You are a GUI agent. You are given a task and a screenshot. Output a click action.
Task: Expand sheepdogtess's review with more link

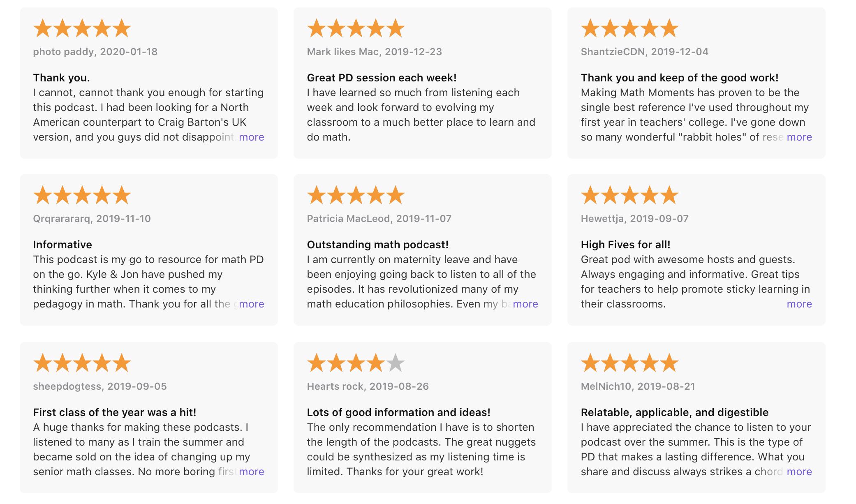click(x=251, y=472)
